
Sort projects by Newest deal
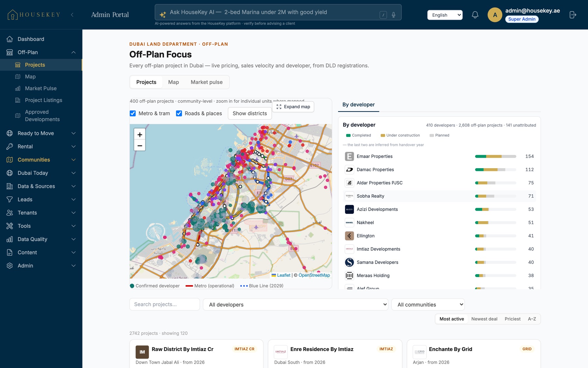pyautogui.click(x=484, y=319)
